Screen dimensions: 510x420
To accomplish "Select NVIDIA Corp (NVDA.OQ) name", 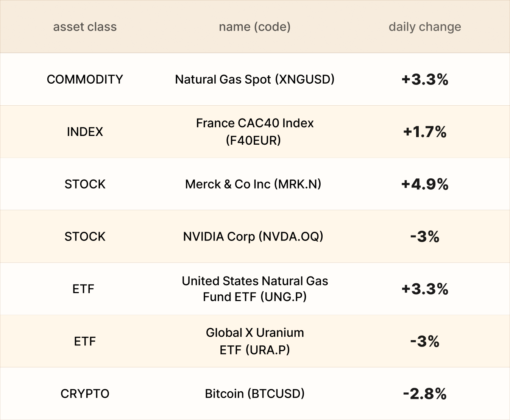I will click(253, 236).
